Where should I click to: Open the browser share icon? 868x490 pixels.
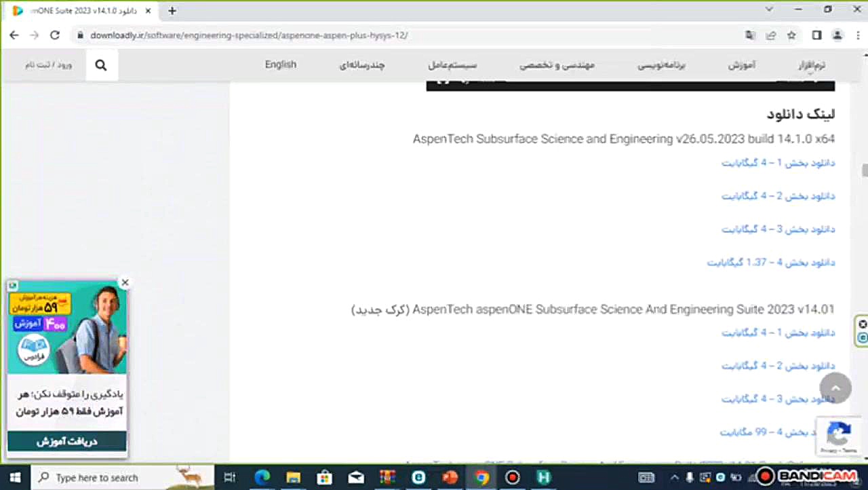pos(771,35)
